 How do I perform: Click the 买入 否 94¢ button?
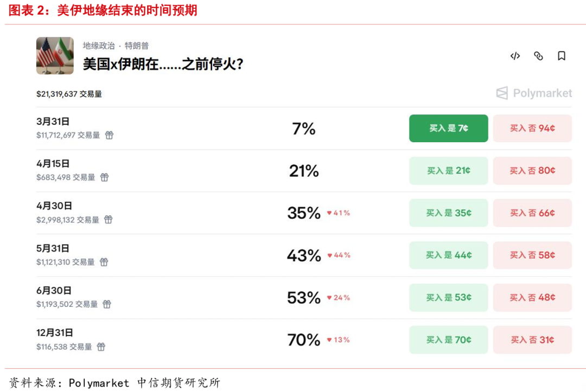pos(532,128)
